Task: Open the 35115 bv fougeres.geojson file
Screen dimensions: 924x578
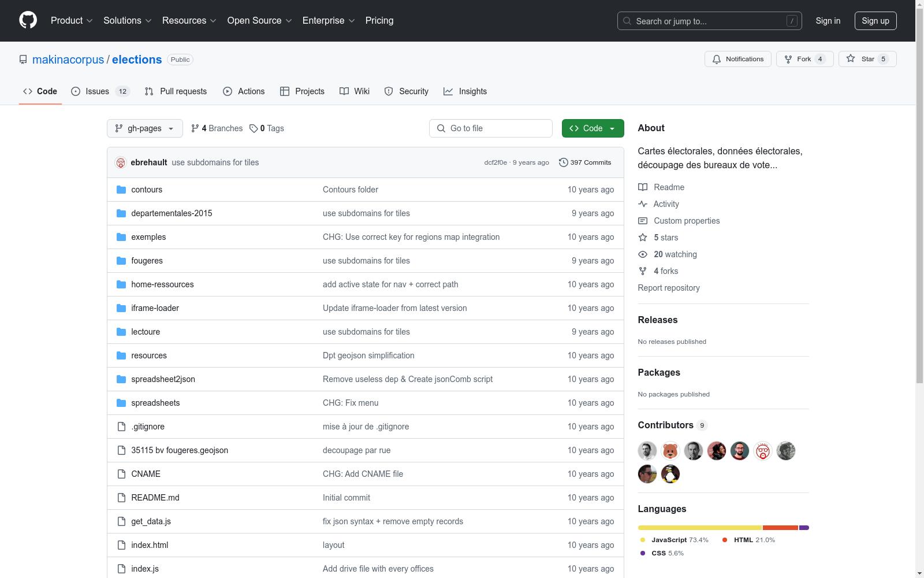Action: 180,450
